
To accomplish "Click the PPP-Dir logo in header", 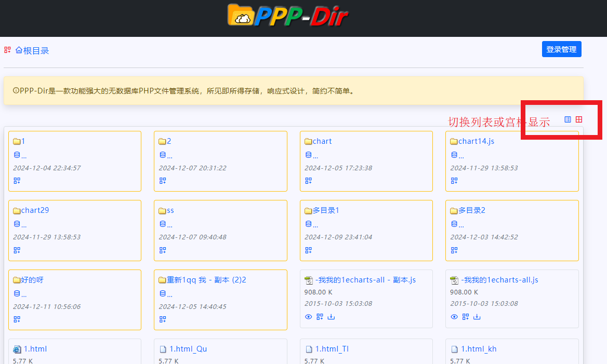I will pos(288,16).
